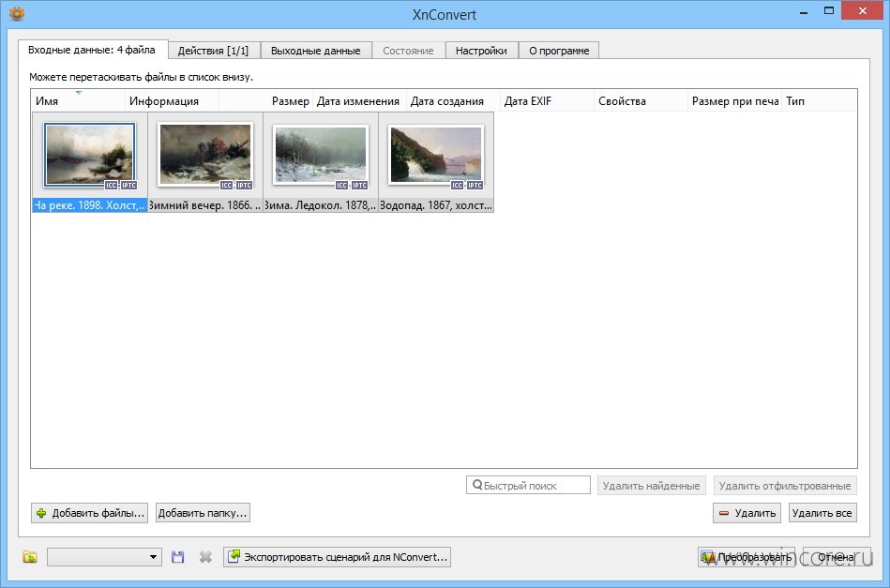Select the 'Зима. Ледокол. 1878' painting thumbnail

(x=321, y=155)
